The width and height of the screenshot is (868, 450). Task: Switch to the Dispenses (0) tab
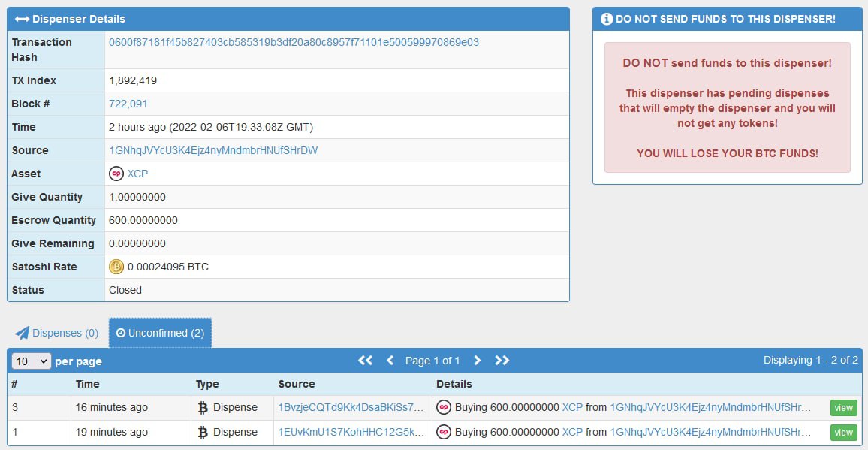(x=56, y=333)
